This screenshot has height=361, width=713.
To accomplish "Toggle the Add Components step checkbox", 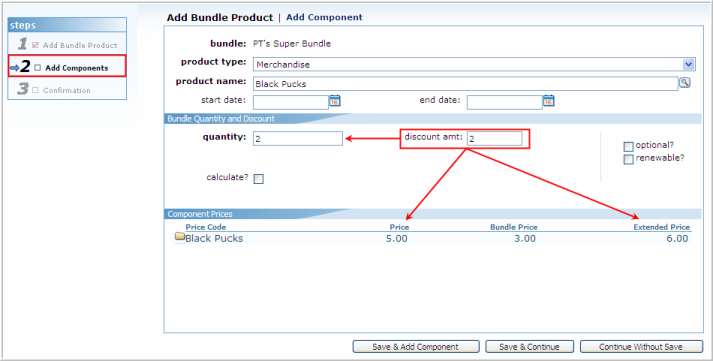I will point(37,68).
